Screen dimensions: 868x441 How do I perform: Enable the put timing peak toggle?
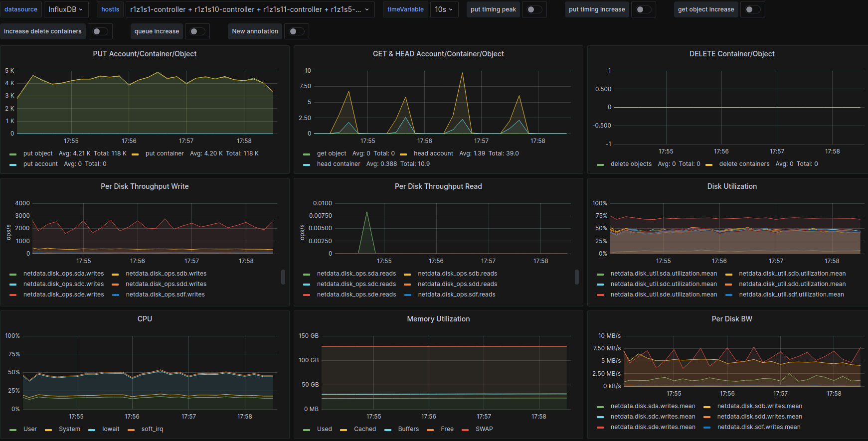point(534,9)
